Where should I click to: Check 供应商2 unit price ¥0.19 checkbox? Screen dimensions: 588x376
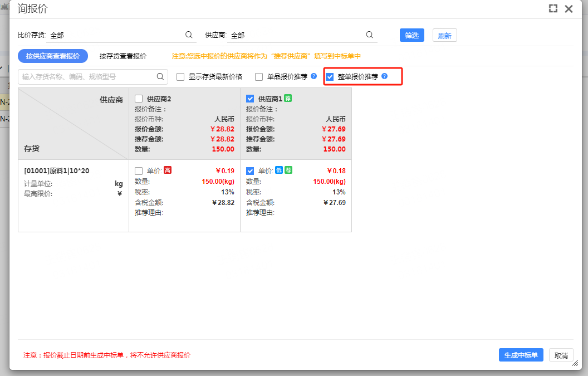139,171
